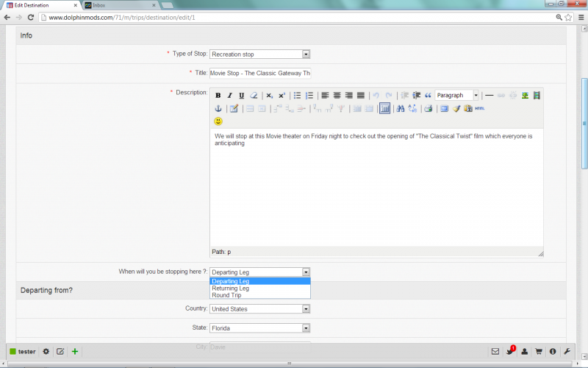Open the Chrome menu button
The image size is (588, 368).
(581, 17)
